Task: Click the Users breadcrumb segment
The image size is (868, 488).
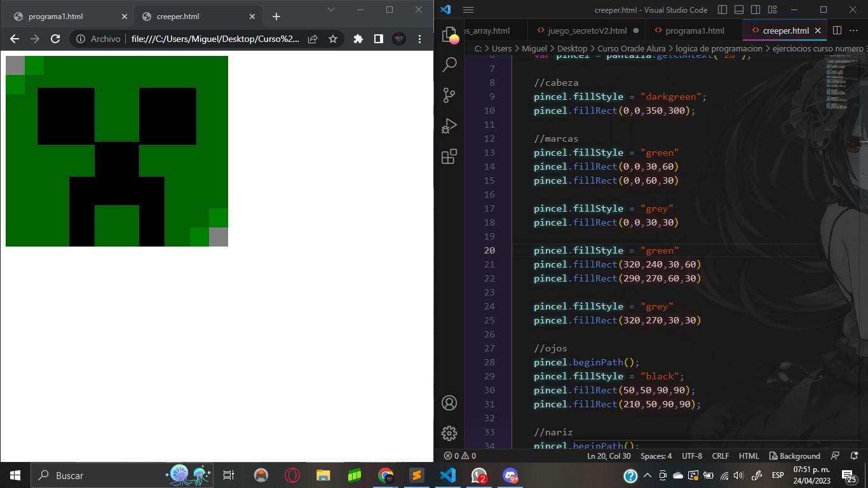Action: click(x=501, y=48)
